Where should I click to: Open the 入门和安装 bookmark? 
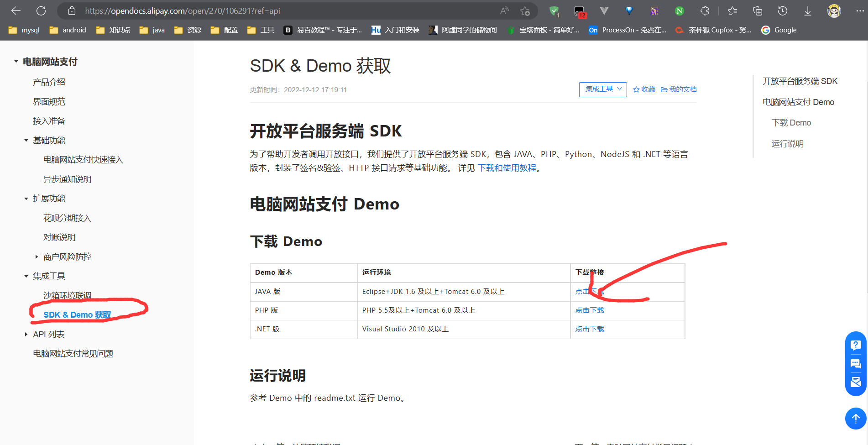tap(396, 30)
